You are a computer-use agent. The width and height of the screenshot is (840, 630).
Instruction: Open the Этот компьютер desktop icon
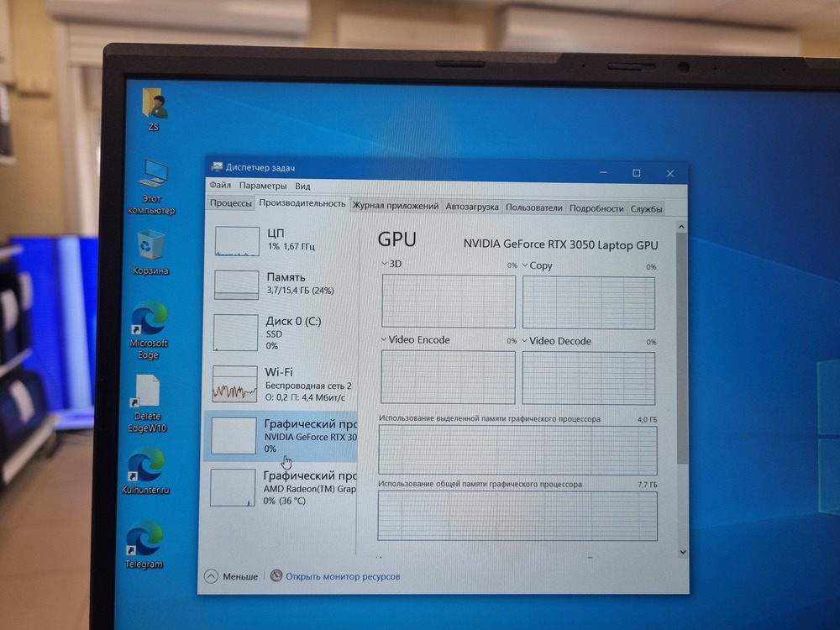152,186
